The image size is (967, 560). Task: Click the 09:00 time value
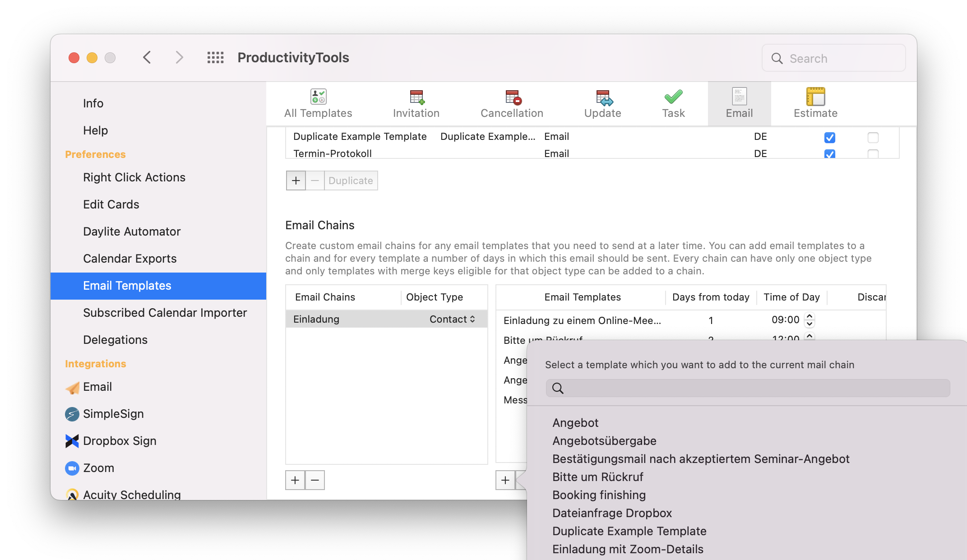785,320
